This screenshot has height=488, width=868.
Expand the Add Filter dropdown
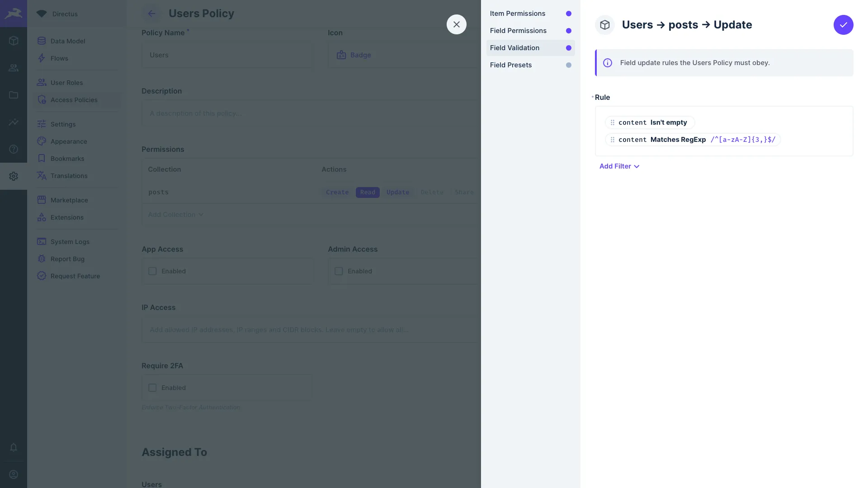619,166
